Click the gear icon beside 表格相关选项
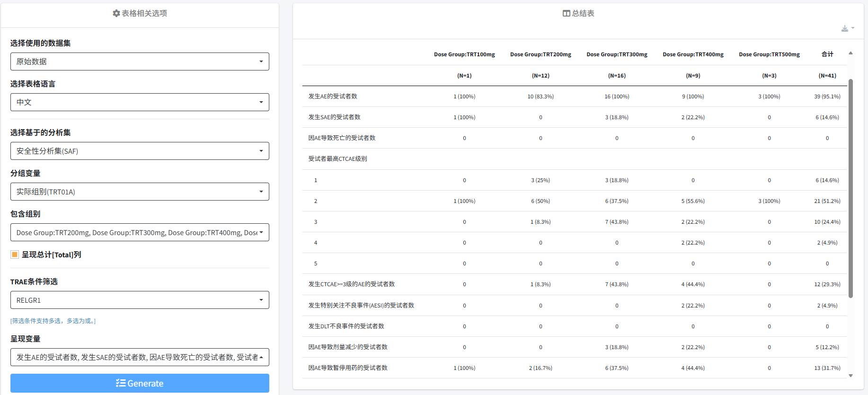Viewport: 868px width, 395px height. pyautogui.click(x=116, y=13)
